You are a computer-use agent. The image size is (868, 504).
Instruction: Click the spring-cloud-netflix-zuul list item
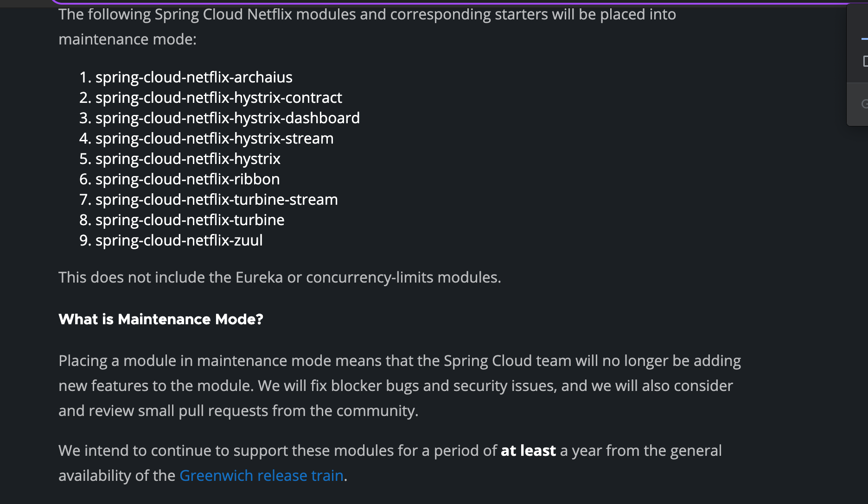179,240
